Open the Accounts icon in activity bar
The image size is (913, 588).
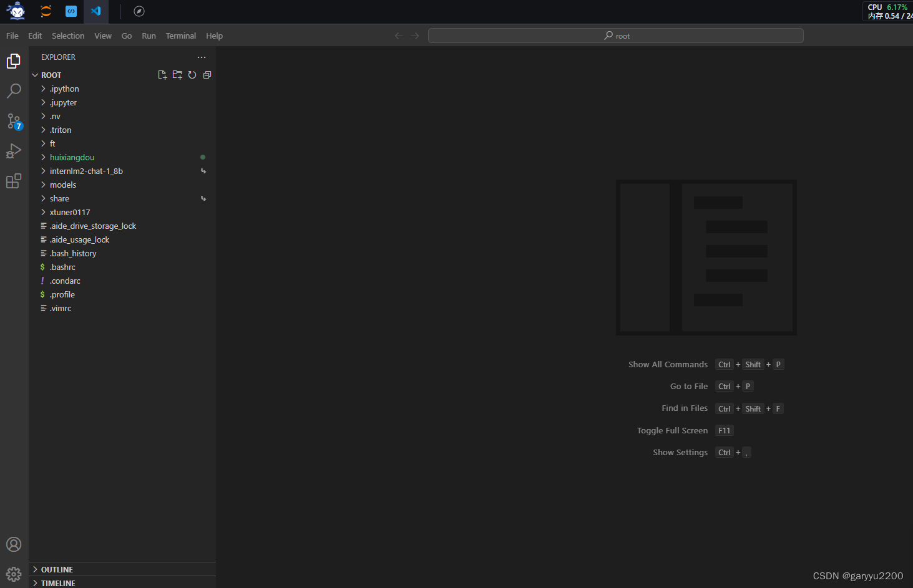click(14, 544)
